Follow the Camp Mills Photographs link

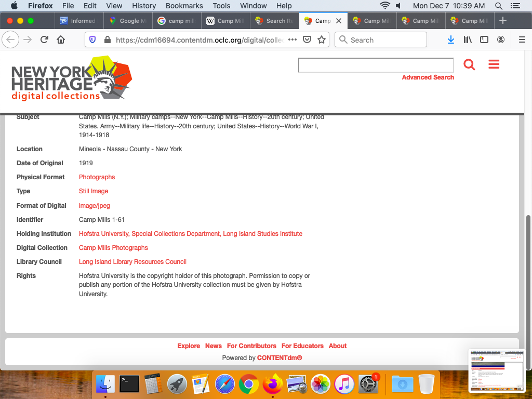(x=113, y=248)
